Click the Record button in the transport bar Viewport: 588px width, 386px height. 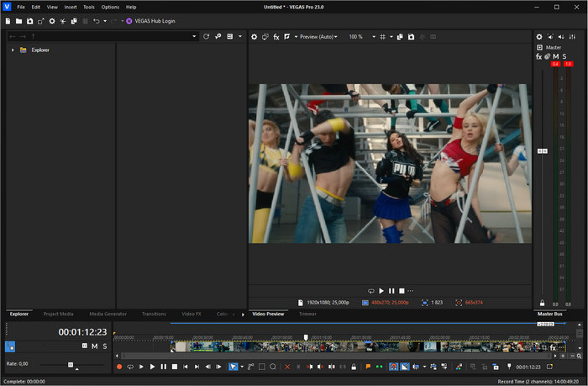[118, 367]
